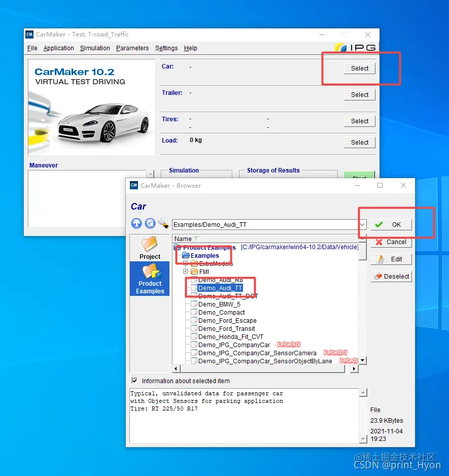Viewport: 449px width, 476px height.
Task: Click the Deselect button
Action: [x=391, y=277]
